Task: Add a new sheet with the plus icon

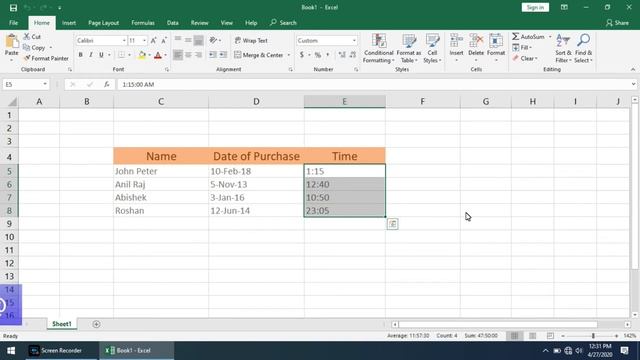Action: [x=96, y=324]
